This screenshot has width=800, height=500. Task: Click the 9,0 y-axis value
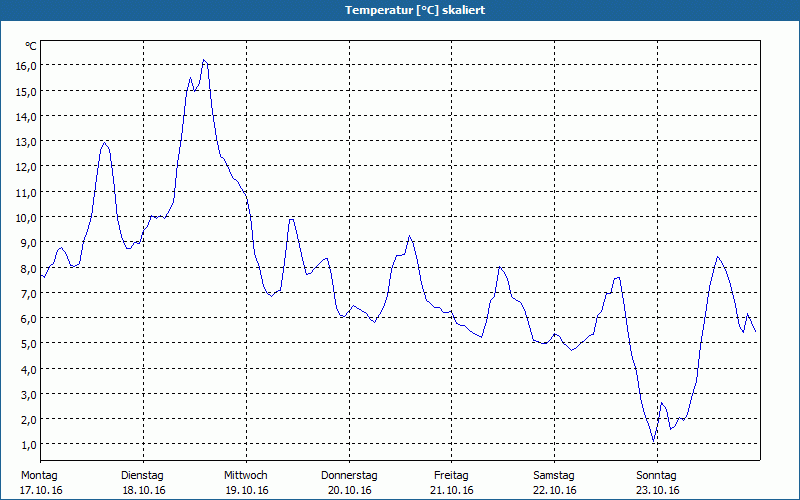click(x=29, y=243)
